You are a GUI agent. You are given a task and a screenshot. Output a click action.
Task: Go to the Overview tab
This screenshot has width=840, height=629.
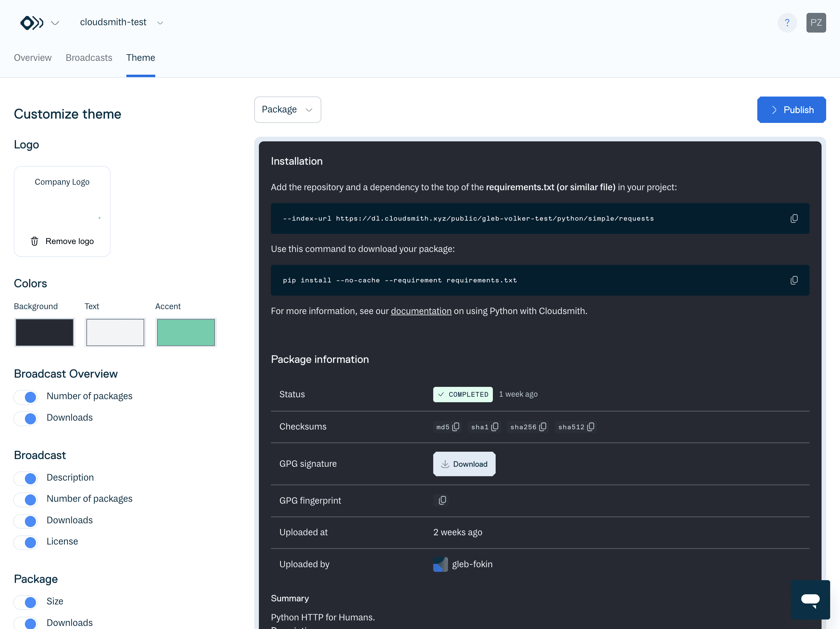click(33, 58)
